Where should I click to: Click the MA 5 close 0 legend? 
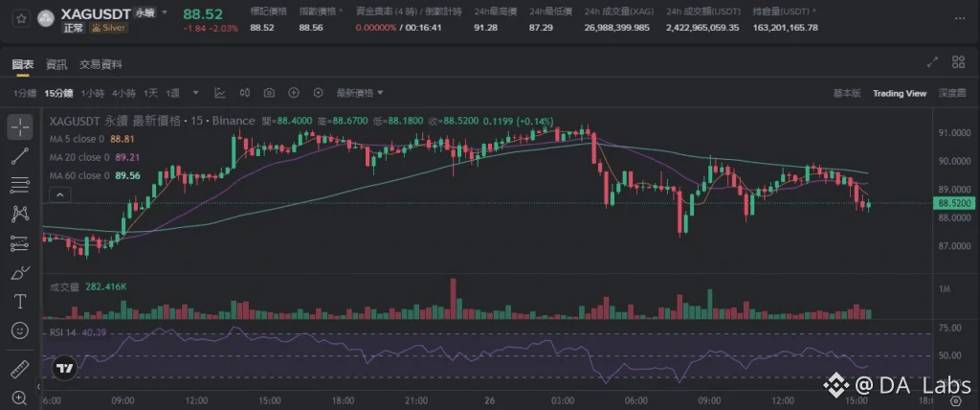pyautogui.click(x=76, y=139)
